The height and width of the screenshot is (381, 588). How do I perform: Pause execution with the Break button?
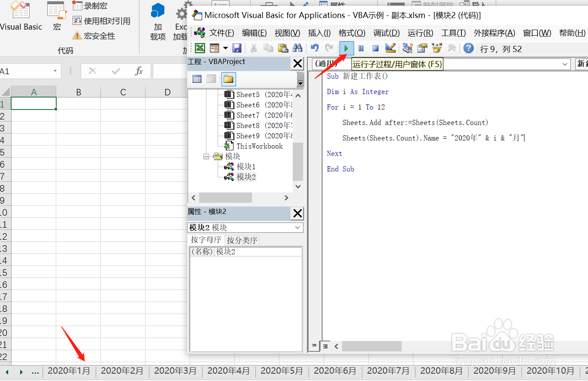click(361, 48)
